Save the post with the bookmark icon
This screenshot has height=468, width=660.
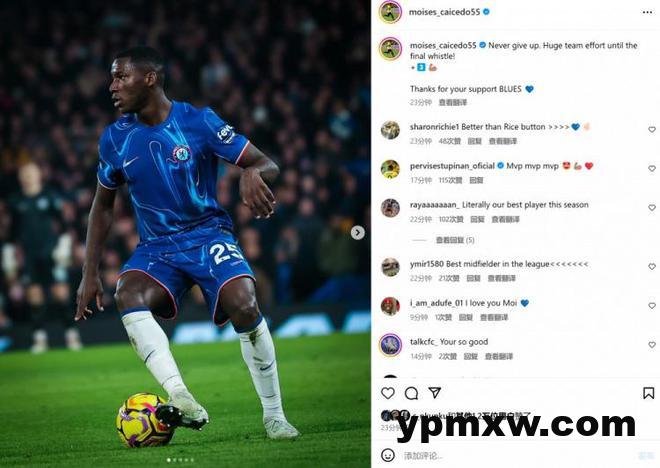[x=648, y=393]
